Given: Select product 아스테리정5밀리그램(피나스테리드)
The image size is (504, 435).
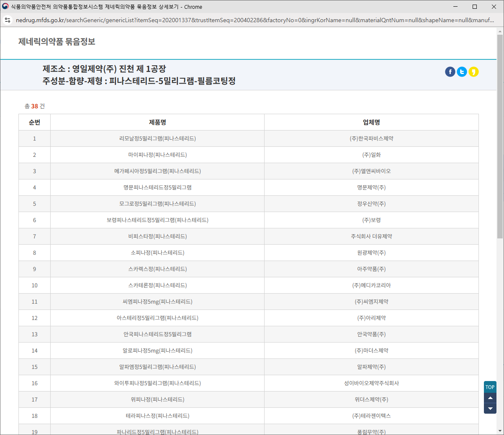Looking at the screenshot, I should tap(157, 318).
